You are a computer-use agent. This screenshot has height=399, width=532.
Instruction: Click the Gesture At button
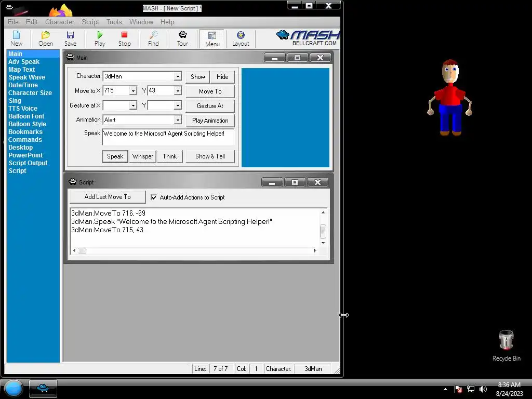(210, 106)
